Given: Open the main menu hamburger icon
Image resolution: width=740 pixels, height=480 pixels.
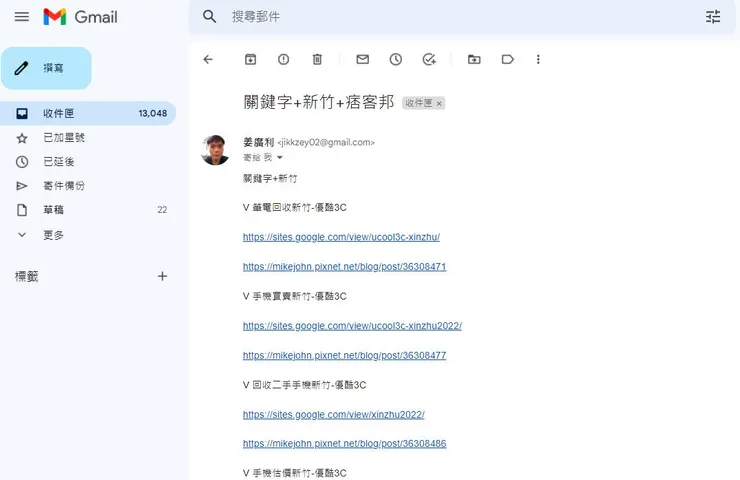Looking at the screenshot, I should click(22, 17).
